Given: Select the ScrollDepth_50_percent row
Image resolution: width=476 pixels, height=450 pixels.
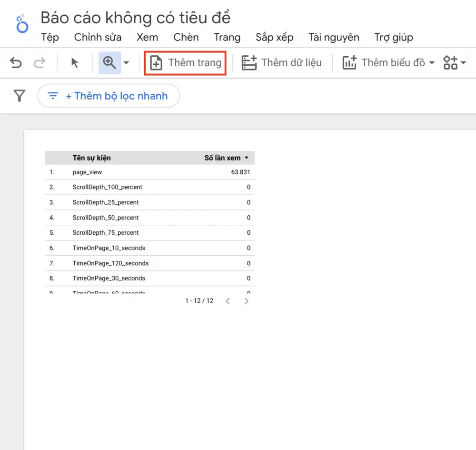Looking at the screenshot, I should pos(149,218).
